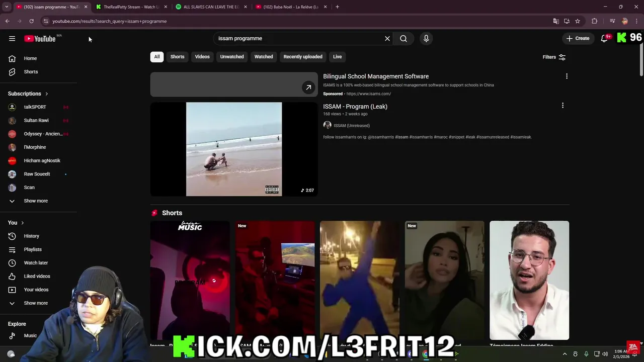Open volume control in system tray
Screen dimensions: 644x362
pyautogui.click(x=605, y=354)
